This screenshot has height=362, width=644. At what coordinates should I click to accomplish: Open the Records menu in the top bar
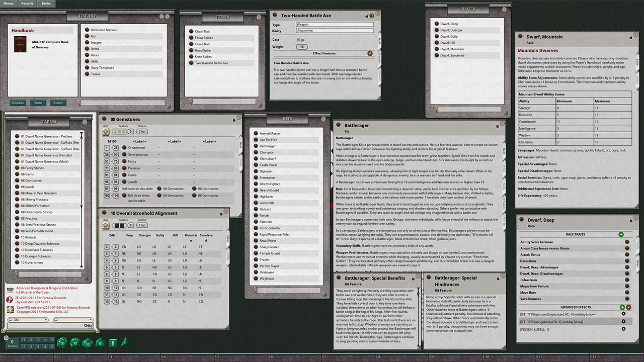pos(27,4)
